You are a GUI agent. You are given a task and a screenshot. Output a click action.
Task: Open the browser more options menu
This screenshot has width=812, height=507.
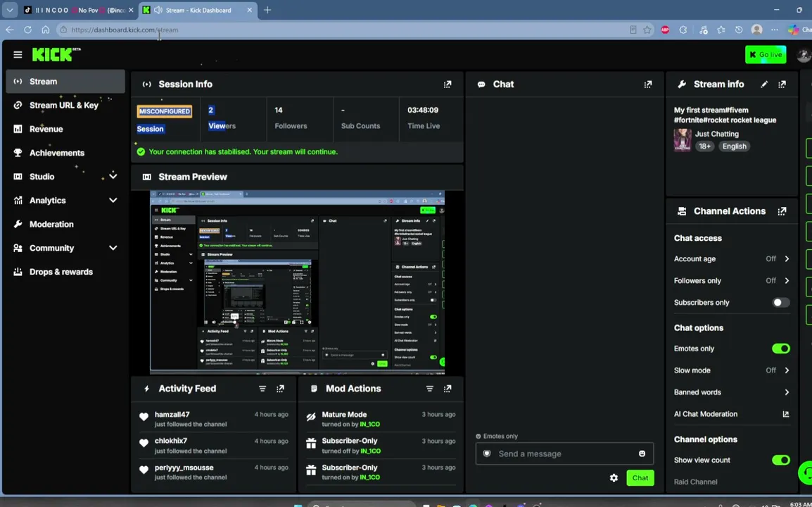coord(774,30)
